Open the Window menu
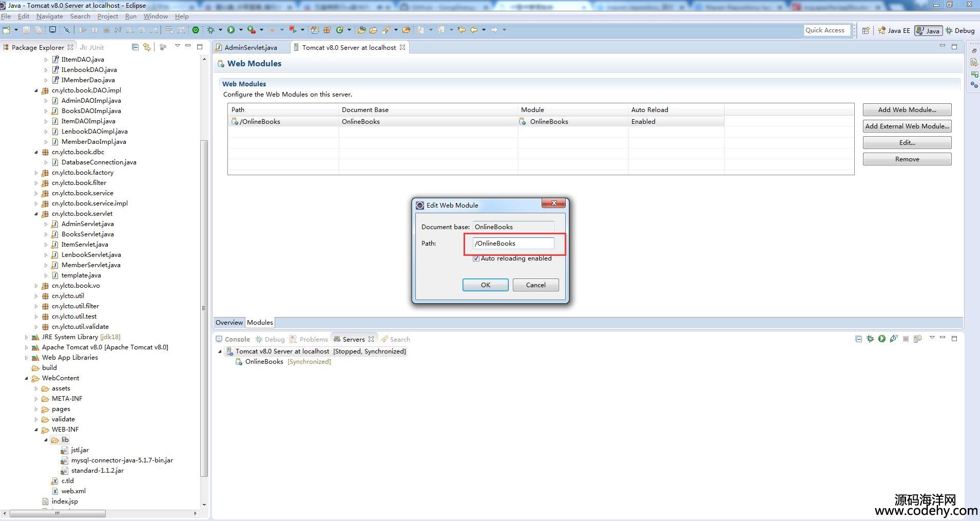 coord(156,16)
